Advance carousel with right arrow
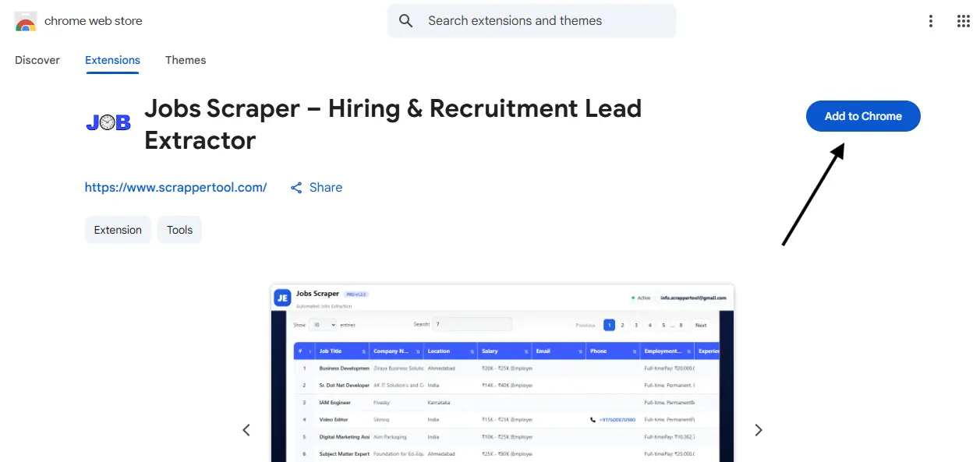This screenshot has height=462, width=980. click(x=758, y=429)
